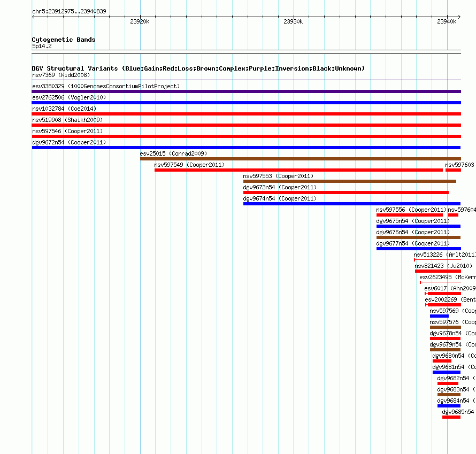
Task: Click the dgv9679n54 label
Action: (452, 344)
